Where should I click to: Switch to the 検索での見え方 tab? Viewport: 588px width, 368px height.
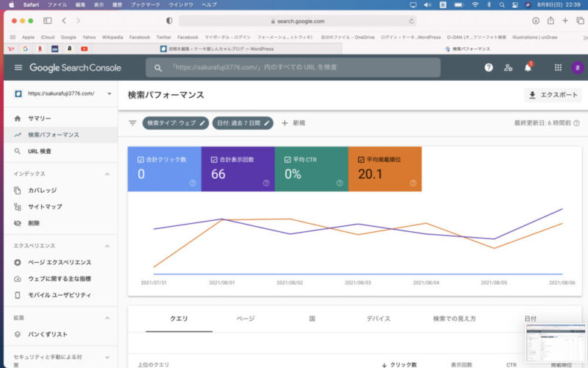click(x=454, y=319)
